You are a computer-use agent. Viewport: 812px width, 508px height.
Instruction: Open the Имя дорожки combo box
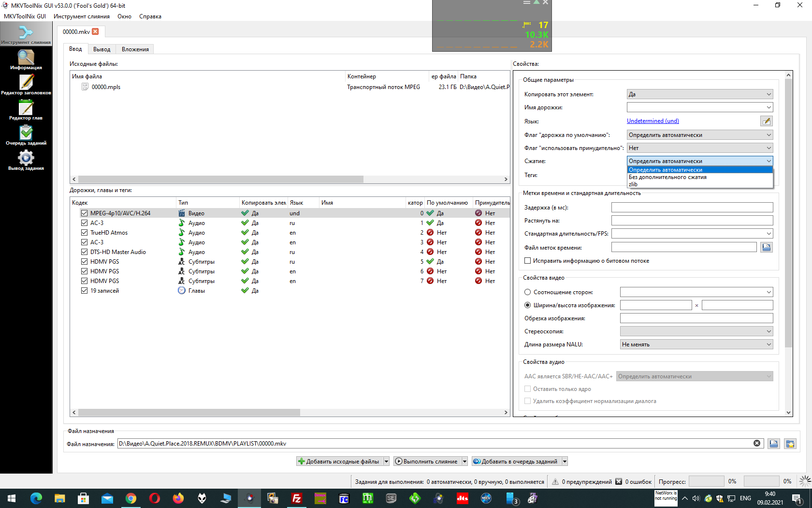pyautogui.click(x=700, y=107)
